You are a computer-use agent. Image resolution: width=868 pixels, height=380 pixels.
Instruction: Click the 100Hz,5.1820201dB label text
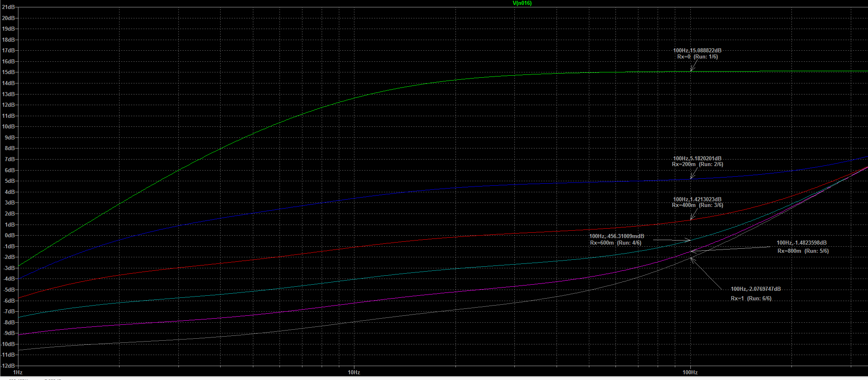tap(697, 158)
